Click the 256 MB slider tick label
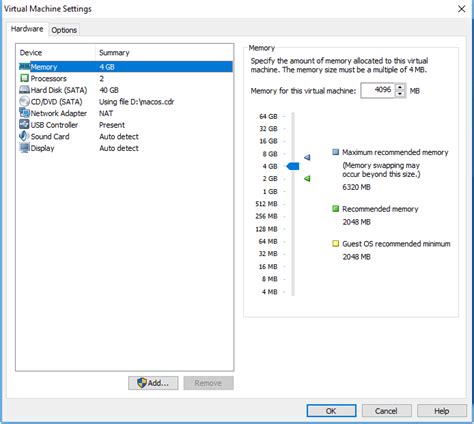 click(x=266, y=216)
